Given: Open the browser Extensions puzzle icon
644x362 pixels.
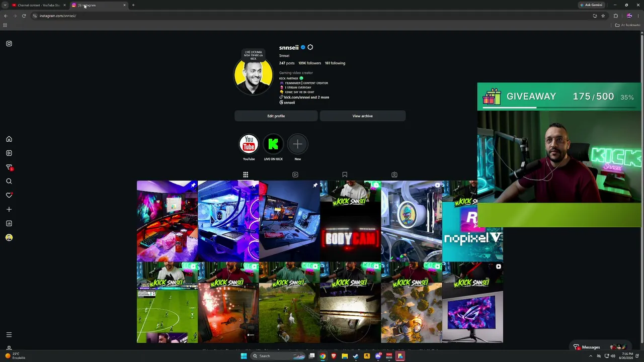Looking at the screenshot, I should tap(615, 16).
